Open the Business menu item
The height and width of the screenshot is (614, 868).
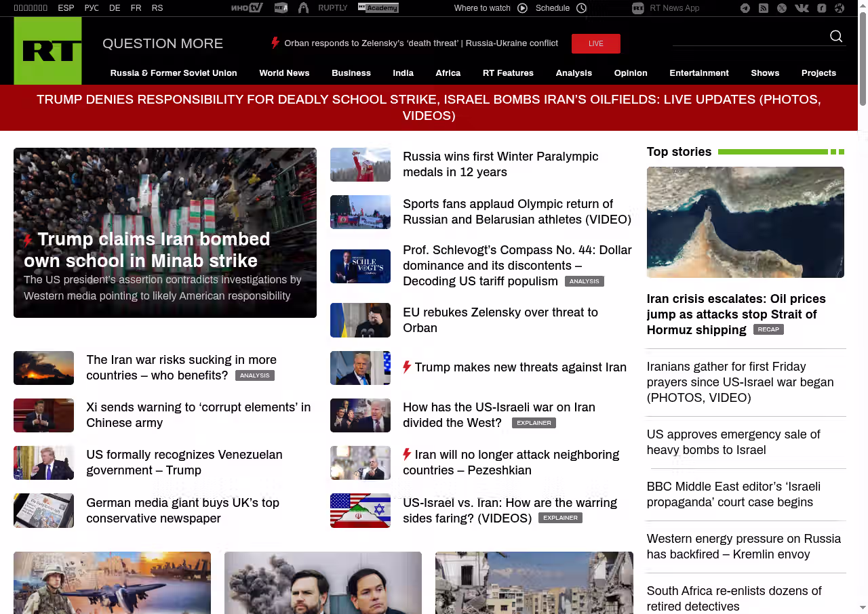pyautogui.click(x=351, y=73)
